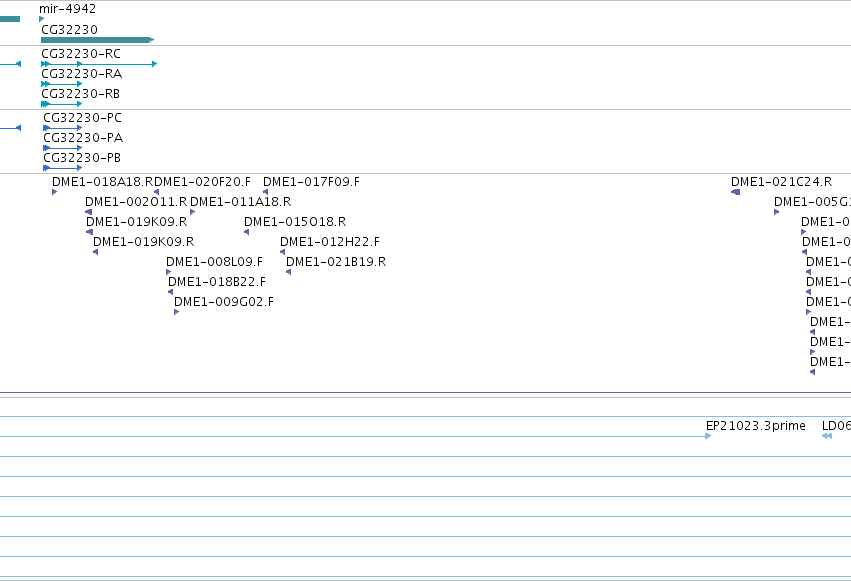This screenshot has width=851, height=581.
Task: Click the CG32230-RB transcript arrow glyph
Action: 62,104
